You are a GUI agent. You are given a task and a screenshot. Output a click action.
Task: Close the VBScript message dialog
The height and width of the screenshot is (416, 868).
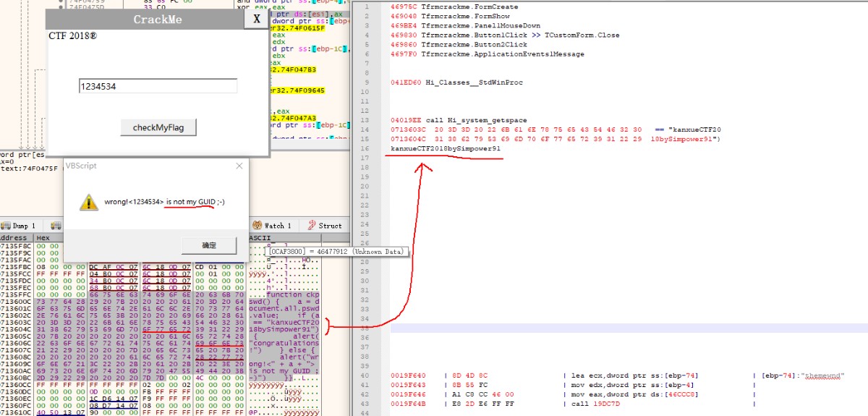tap(240, 166)
